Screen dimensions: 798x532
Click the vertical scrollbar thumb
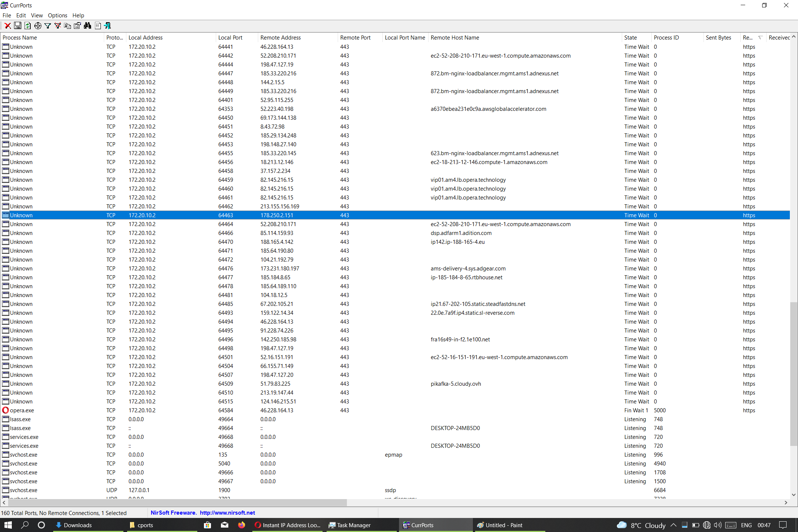[794, 374]
